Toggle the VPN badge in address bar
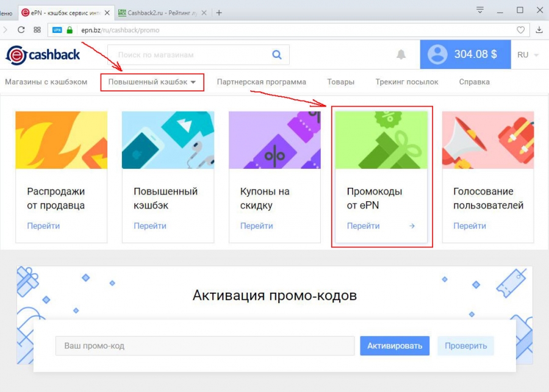Image resolution: width=549 pixels, height=392 pixels. (57, 30)
